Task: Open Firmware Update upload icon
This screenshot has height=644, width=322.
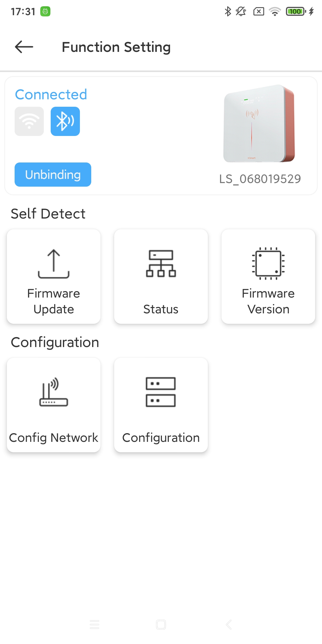Action: (54, 264)
